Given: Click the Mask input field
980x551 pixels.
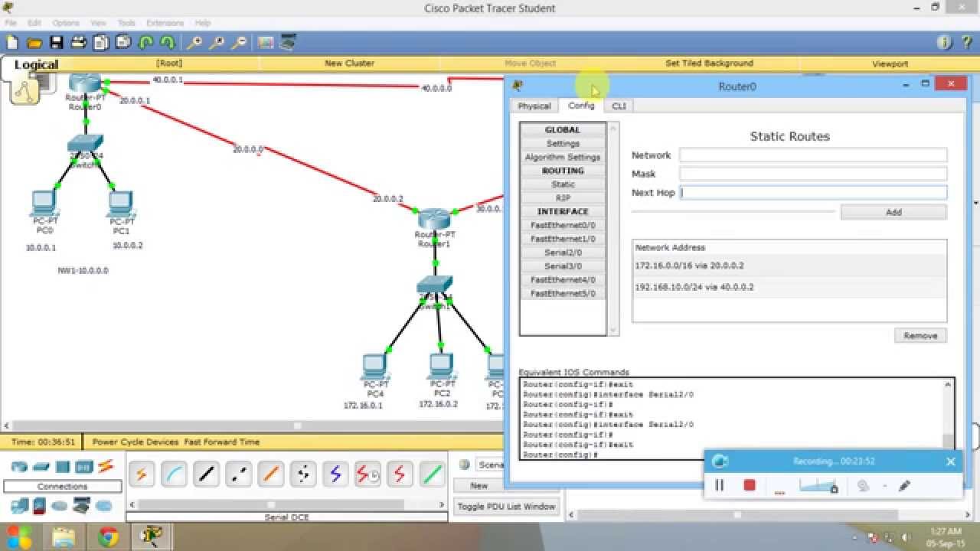Looking at the screenshot, I should coord(813,174).
